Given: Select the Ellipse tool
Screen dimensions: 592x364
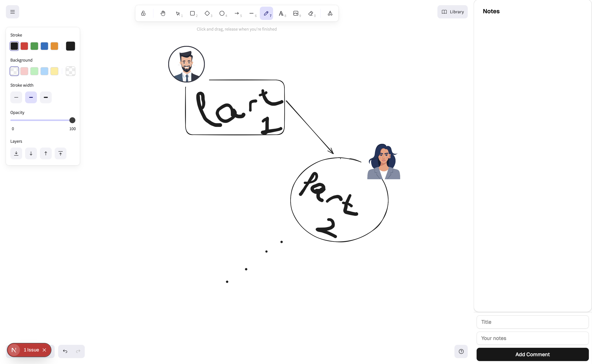Looking at the screenshot, I should coord(222,13).
